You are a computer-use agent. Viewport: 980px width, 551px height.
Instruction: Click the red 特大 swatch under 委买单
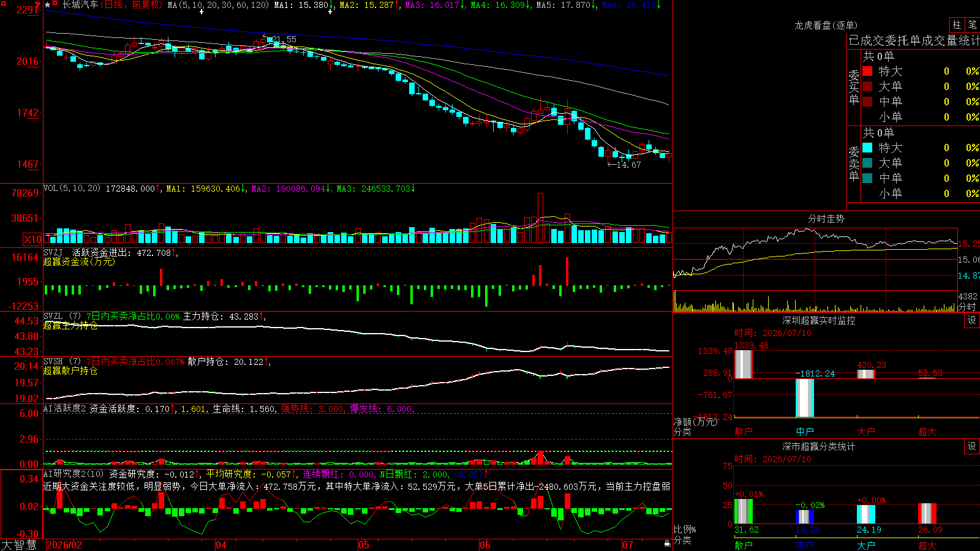(x=867, y=71)
